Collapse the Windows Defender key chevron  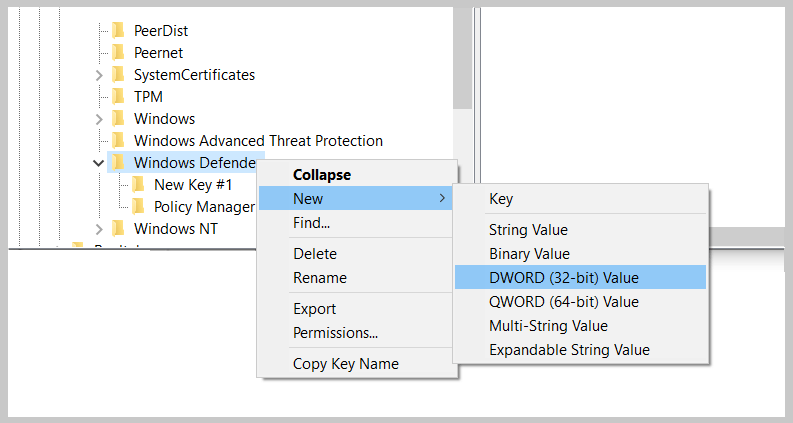(99, 163)
